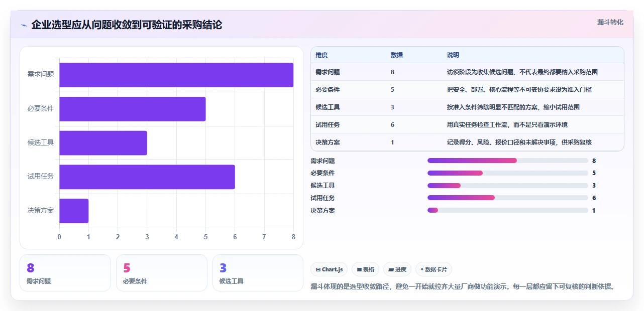Open the stat card showing 8 需求问题
The width and height of the screenshot is (644, 311).
(65, 273)
